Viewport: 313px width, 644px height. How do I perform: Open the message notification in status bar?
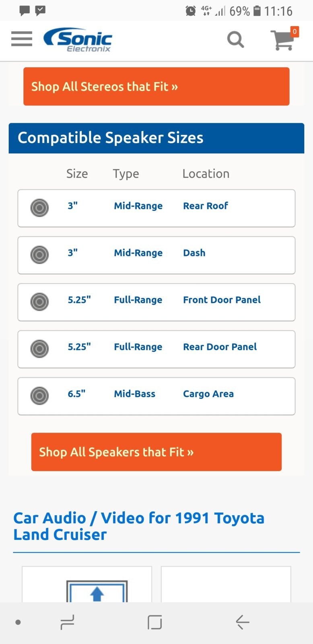click(x=25, y=10)
